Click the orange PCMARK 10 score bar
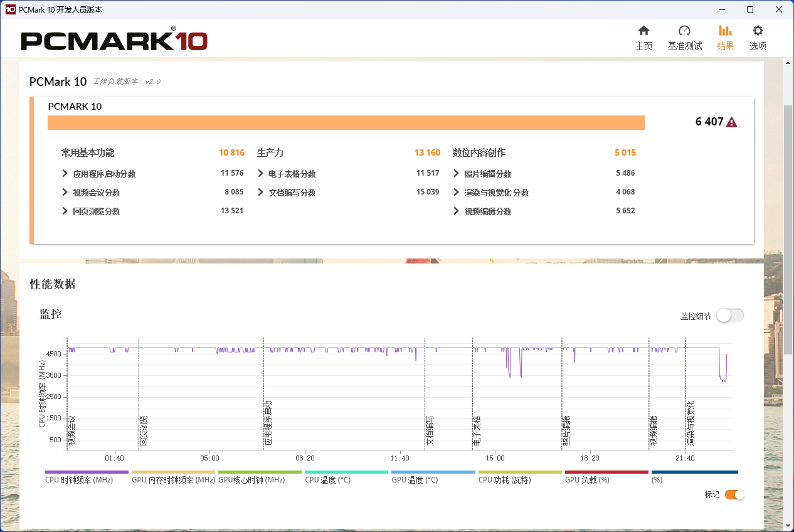The width and height of the screenshot is (794, 532). pyautogui.click(x=346, y=123)
